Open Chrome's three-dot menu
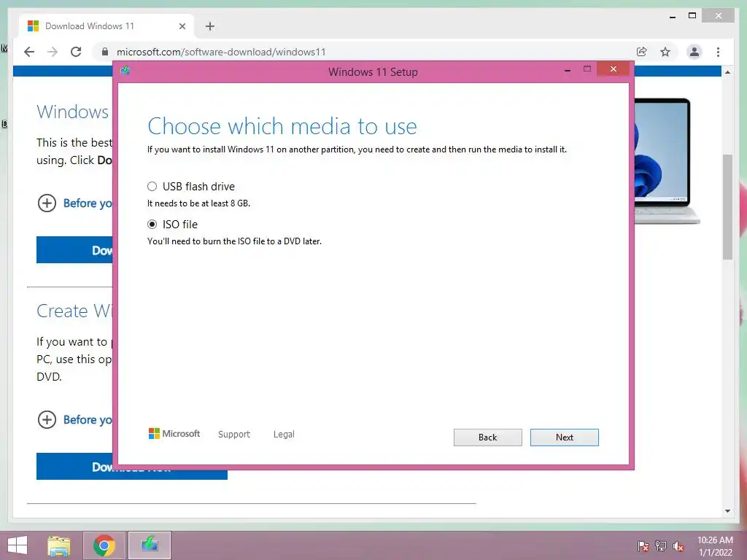The width and height of the screenshot is (747, 560). pos(718,52)
